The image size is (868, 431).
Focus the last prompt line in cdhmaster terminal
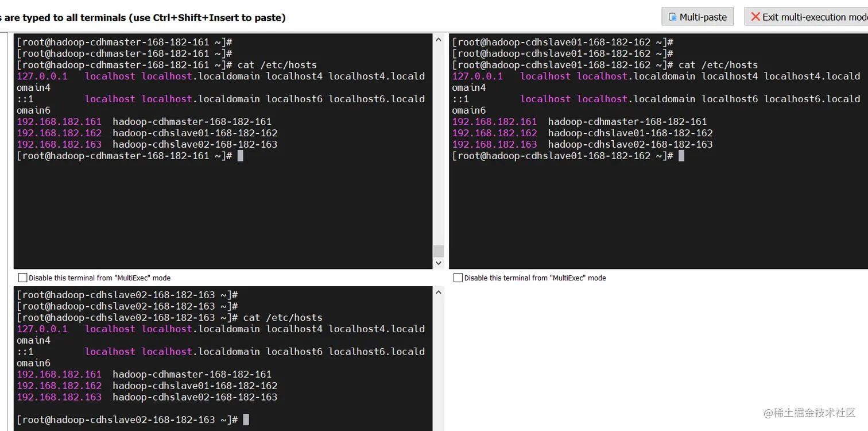130,156
